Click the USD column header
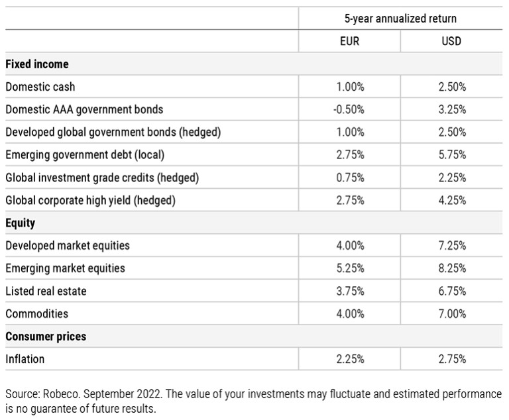This screenshot has height=420, width=509. coord(451,41)
